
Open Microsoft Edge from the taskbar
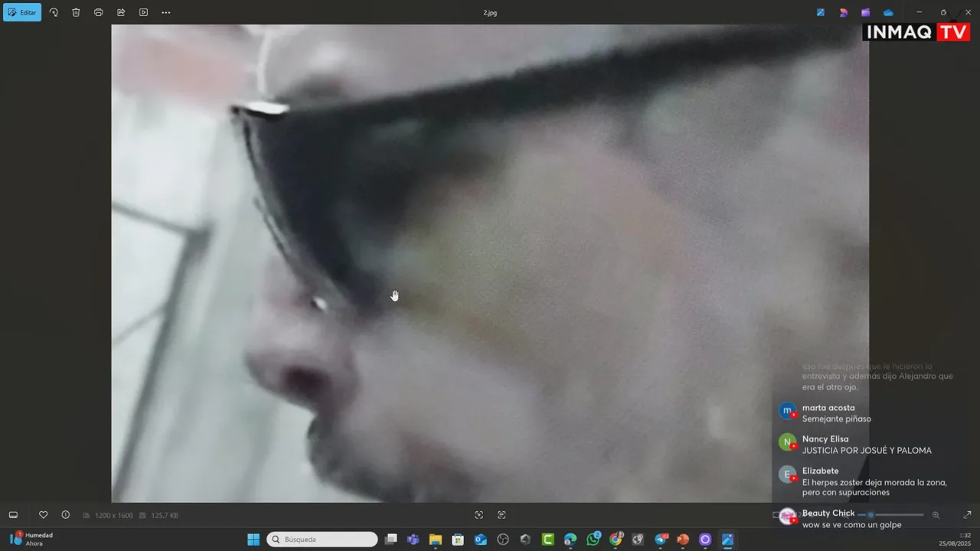(x=570, y=540)
